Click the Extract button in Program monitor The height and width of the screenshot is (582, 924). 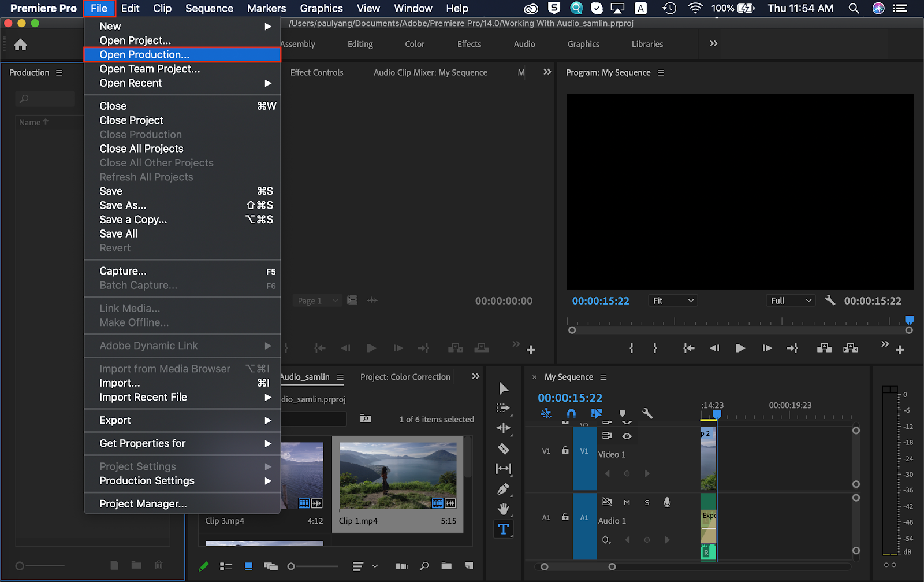pyautogui.click(x=850, y=348)
